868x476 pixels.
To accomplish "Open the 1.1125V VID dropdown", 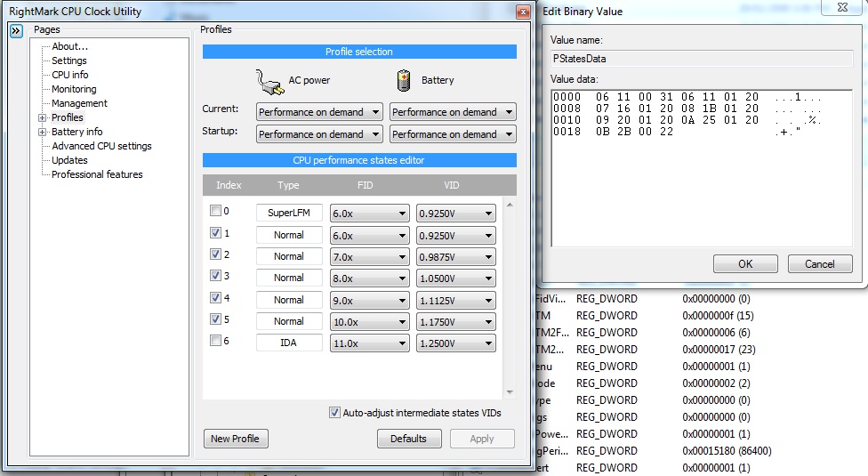I will 455,301.
